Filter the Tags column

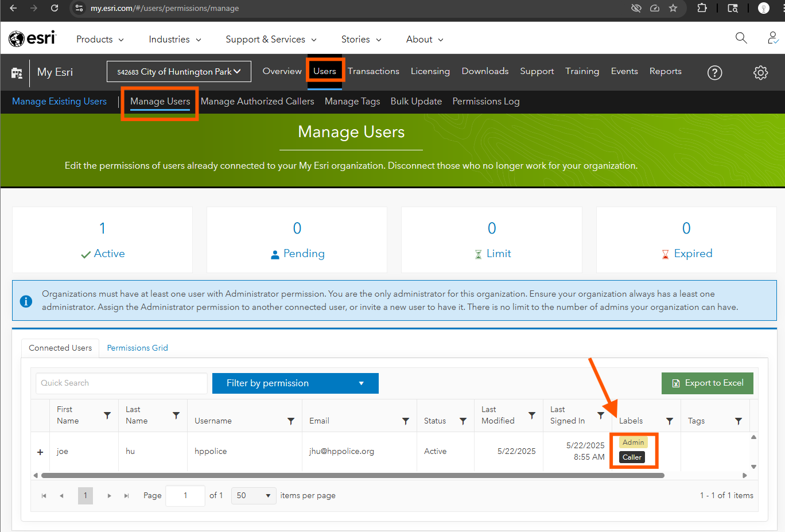tap(739, 421)
